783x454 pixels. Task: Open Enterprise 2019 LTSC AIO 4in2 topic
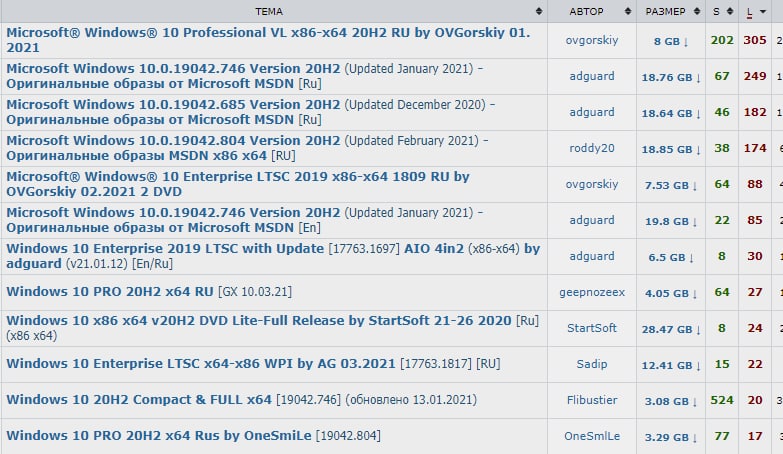coord(273,256)
